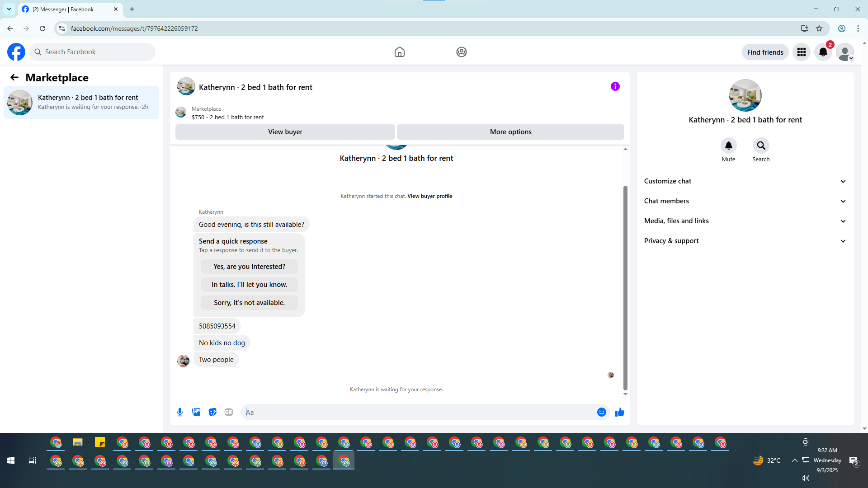
Task: Choose a GIF
Action: click(x=229, y=412)
